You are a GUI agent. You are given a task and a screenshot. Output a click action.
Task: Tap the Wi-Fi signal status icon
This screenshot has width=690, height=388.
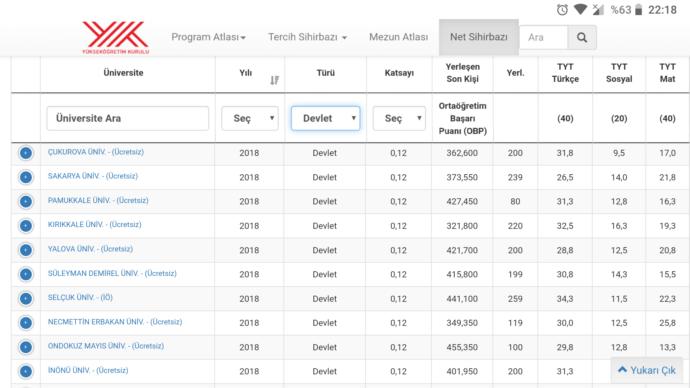pyautogui.click(x=580, y=9)
